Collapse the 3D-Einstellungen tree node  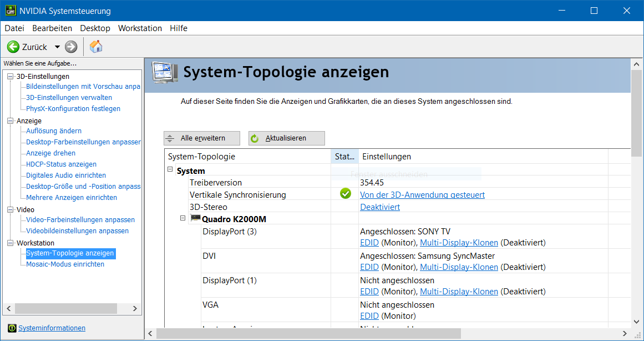pyautogui.click(x=11, y=76)
